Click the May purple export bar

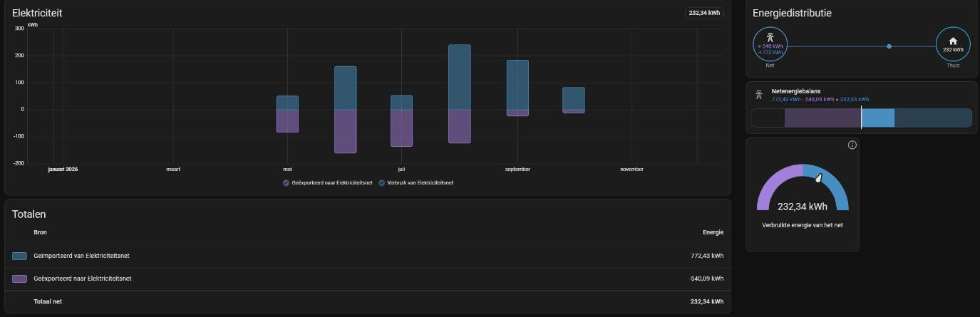click(287, 121)
